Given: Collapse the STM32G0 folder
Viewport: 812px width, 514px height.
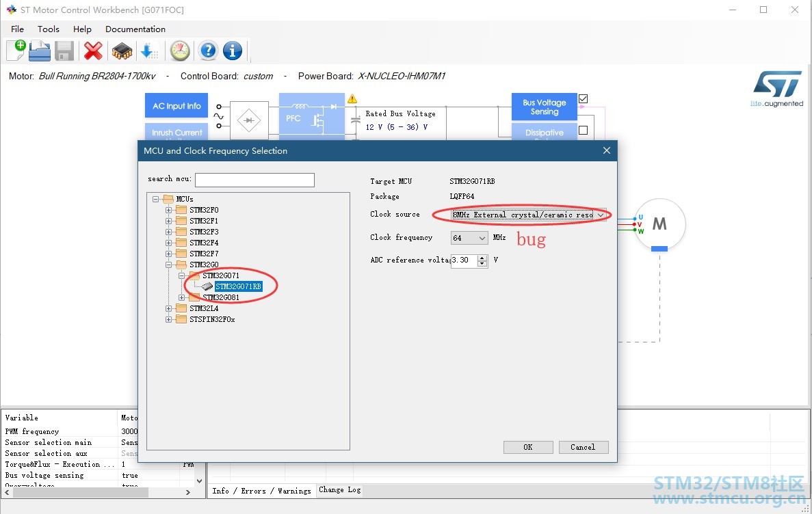Looking at the screenshot, I should 168,265.
